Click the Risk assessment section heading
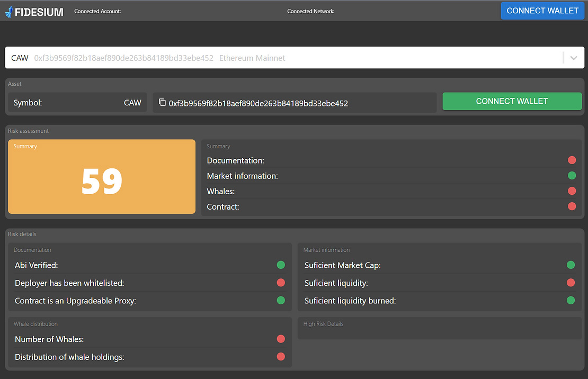This screenshot has width=588, height=379. tap(28, 131)
